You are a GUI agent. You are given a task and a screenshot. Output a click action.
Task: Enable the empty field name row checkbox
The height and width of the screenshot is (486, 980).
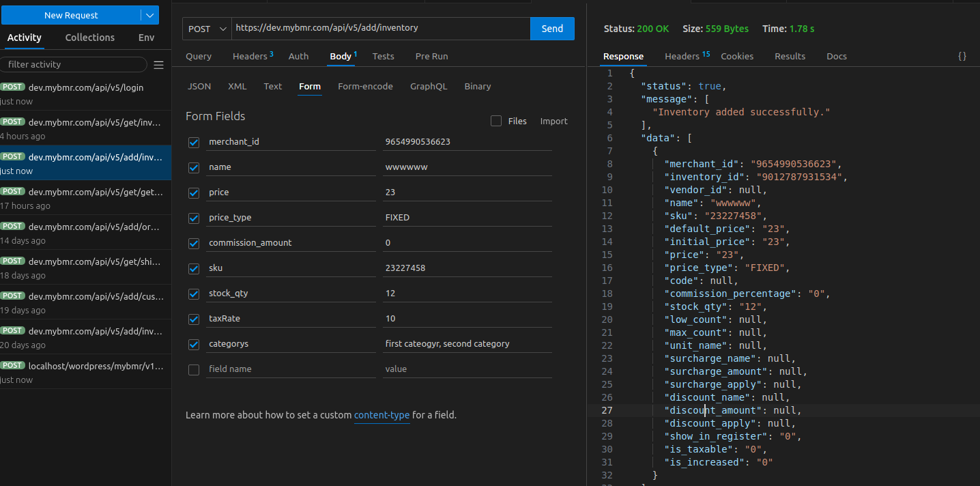(x=194, y=369)
